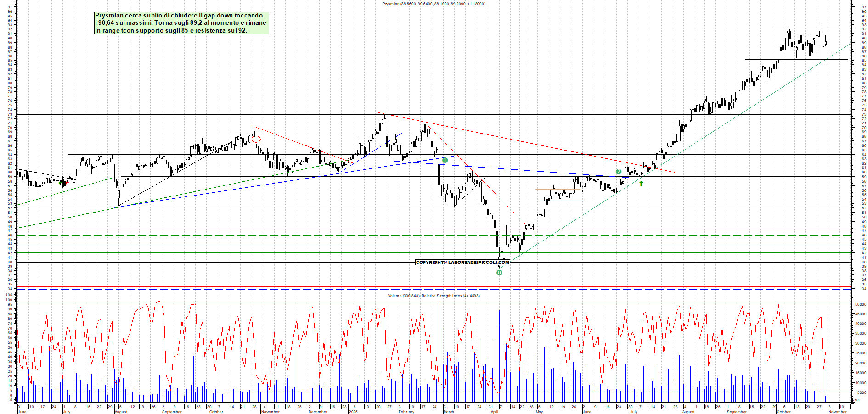Switch to the Volume and RSI panel label
868x414 pixels.
pyautogui.click(x=434, y=296)
